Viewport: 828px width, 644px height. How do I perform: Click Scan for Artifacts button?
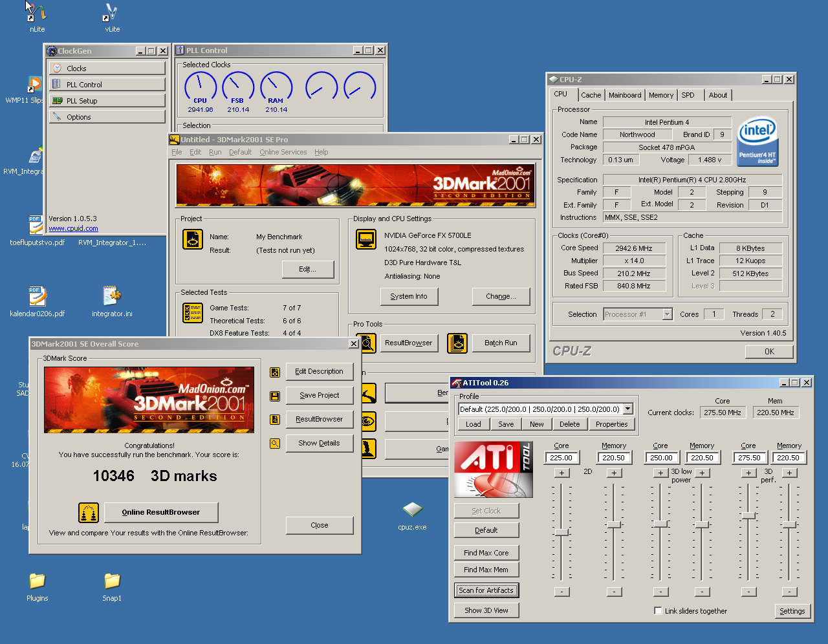coord(486,590)
